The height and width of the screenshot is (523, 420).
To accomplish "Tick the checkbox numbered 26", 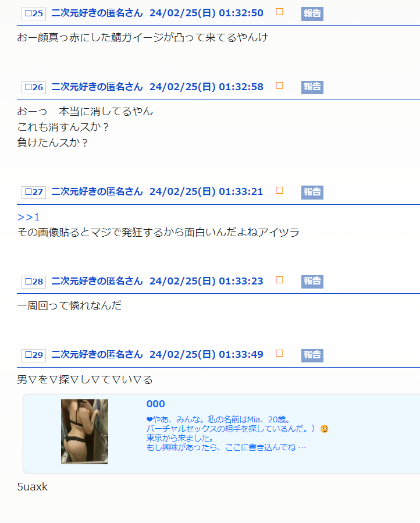I will tap(34, 88).
